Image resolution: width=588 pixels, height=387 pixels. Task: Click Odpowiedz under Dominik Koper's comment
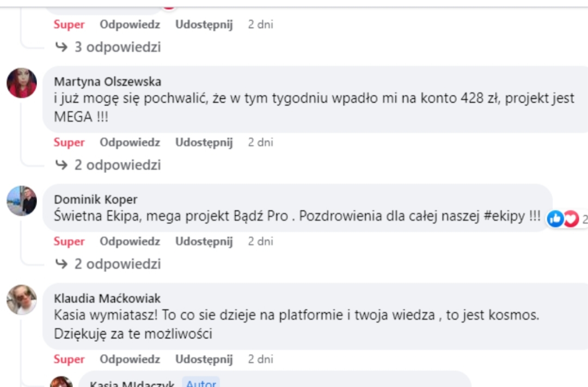(x=130, y=241)
